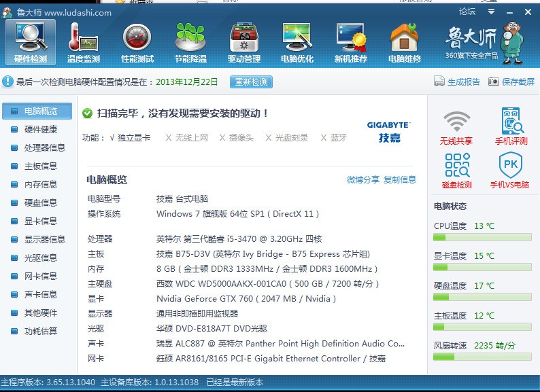
Task: Click the 显卡温度 progress bar
Action: point(482,267)
